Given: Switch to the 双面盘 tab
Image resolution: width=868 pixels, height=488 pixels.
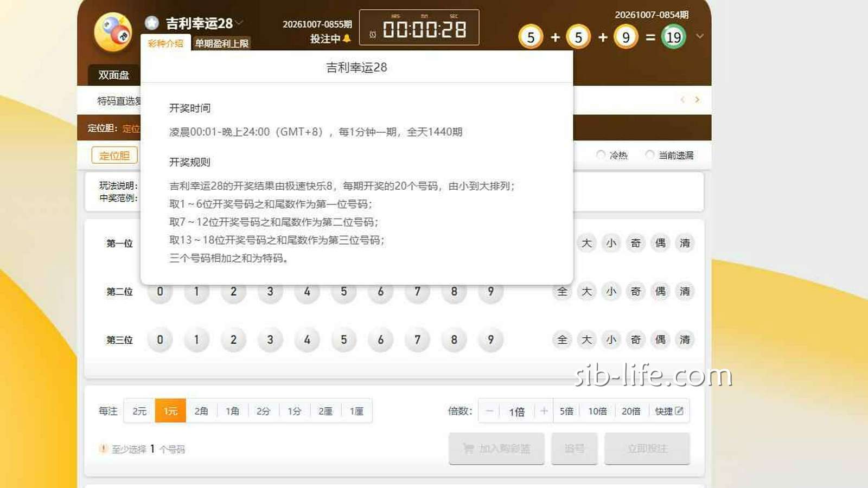Looking at the screenshot, I should [x=113, y=75].
